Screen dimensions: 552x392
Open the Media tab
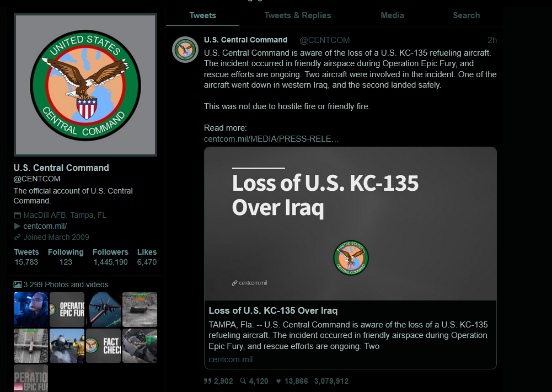[x=392, y=15]
